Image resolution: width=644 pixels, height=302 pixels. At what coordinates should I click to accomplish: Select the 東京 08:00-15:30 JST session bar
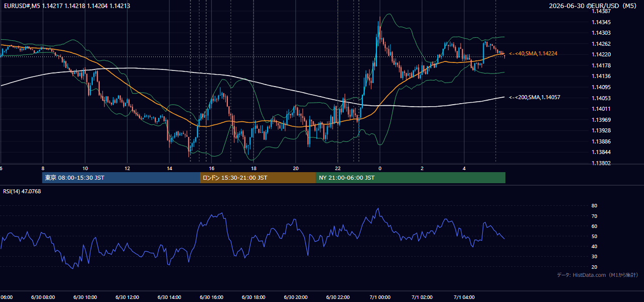121,178
